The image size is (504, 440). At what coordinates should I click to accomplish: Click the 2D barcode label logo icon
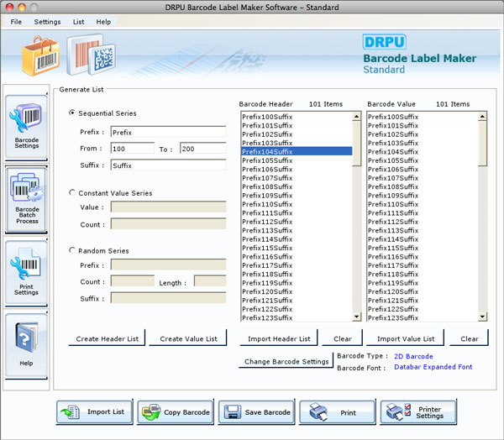pyautogui.click(x=91, y=55)
